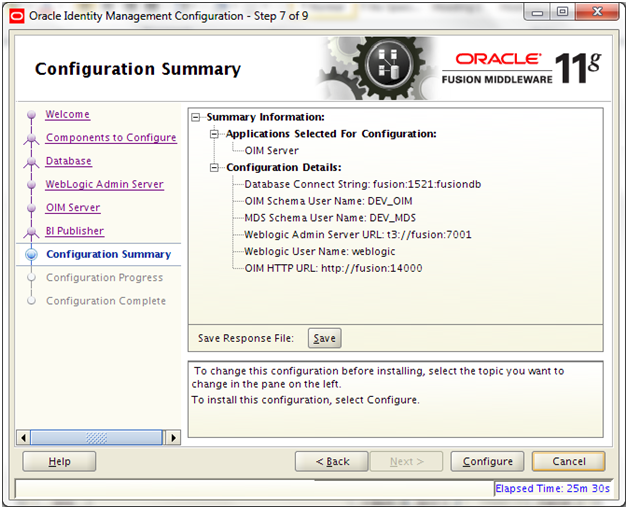Save the response file
The image size is (628, 509).
[x=324, y=338]
